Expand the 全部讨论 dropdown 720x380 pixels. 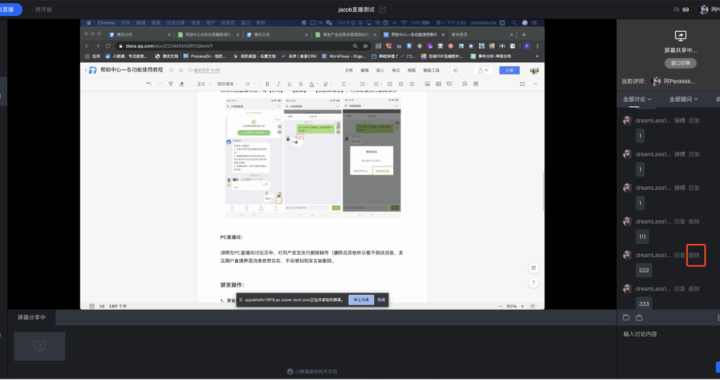pos(637,99)
